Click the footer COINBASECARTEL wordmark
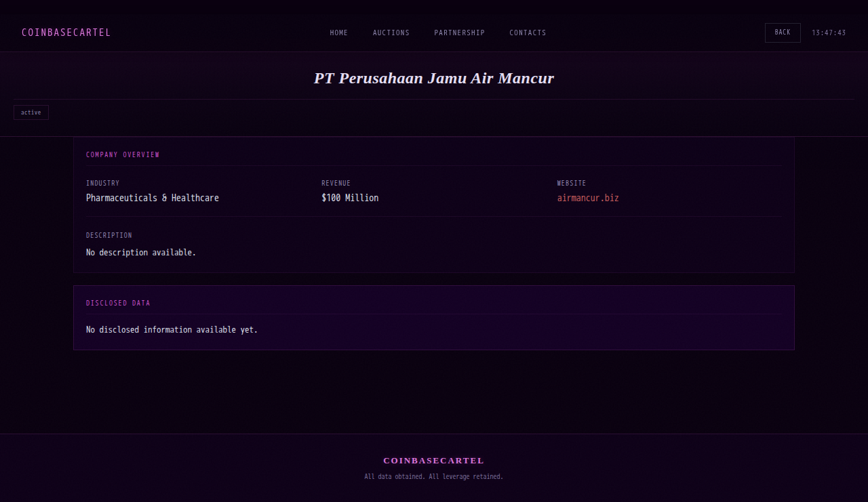 point(434,461)
